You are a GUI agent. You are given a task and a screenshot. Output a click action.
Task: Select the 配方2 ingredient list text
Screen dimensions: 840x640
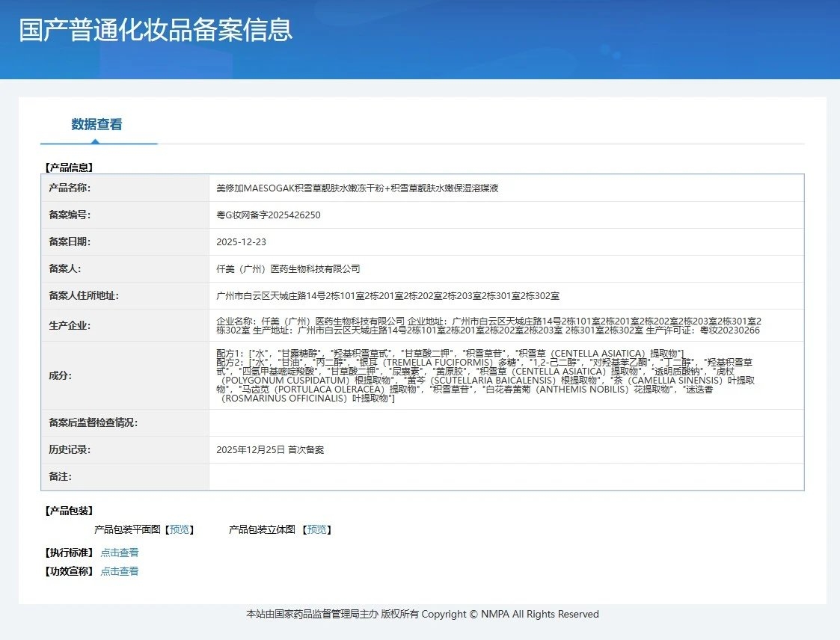coord(485,381)
